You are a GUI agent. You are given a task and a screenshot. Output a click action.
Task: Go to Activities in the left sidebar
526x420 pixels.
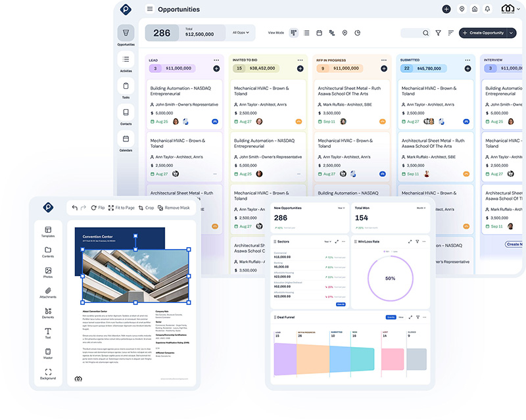tap(126, 61)
